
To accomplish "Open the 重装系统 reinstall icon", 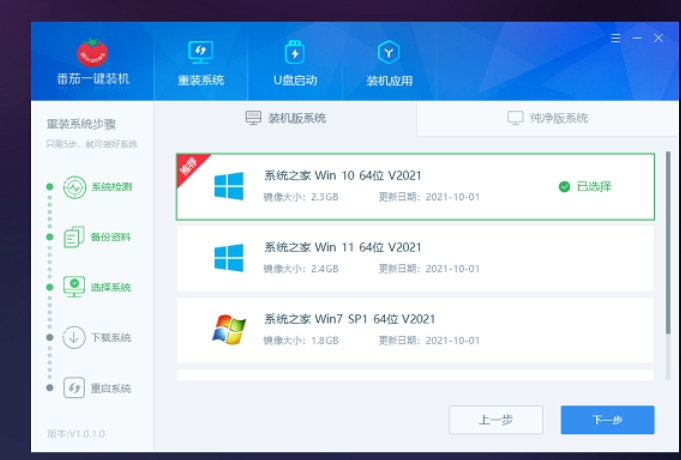I will pyautogui.click(x=200, y=53).
